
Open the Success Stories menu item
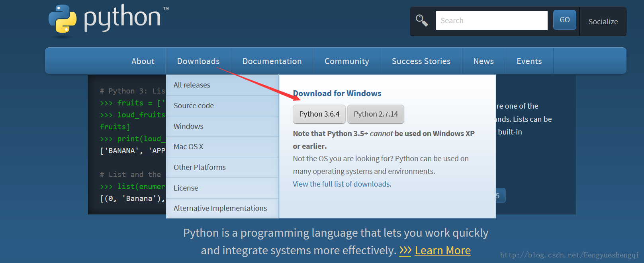[421, 61]
